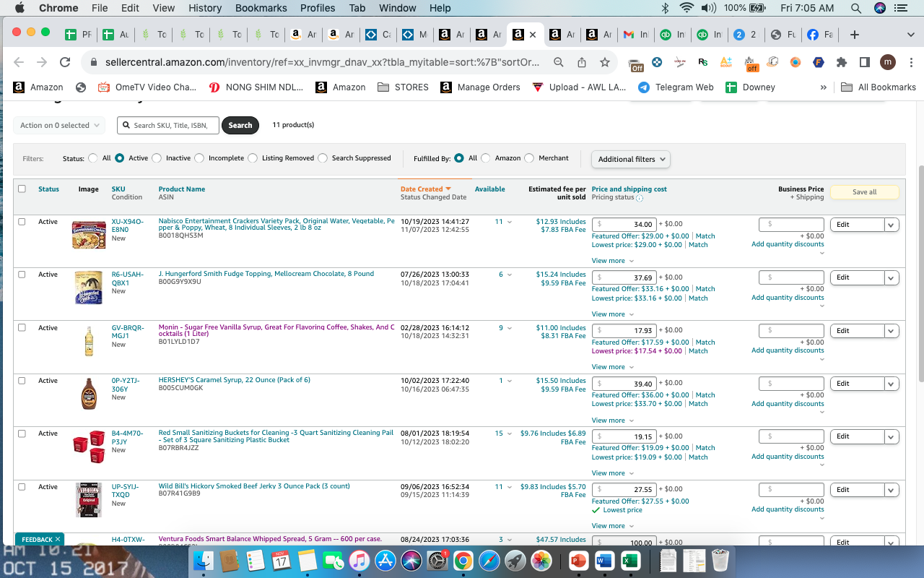Filter Fulfilled By Merchant radio button

(529, 158)
